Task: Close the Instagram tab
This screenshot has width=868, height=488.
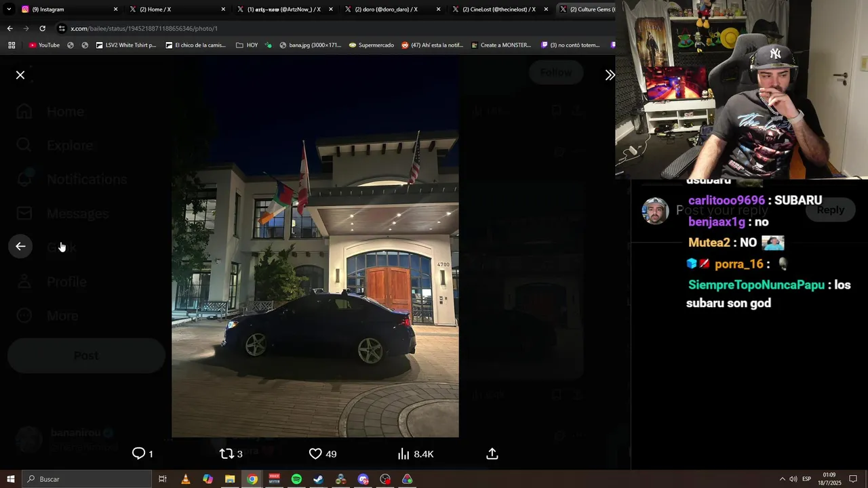Action: tap(115, 9)
